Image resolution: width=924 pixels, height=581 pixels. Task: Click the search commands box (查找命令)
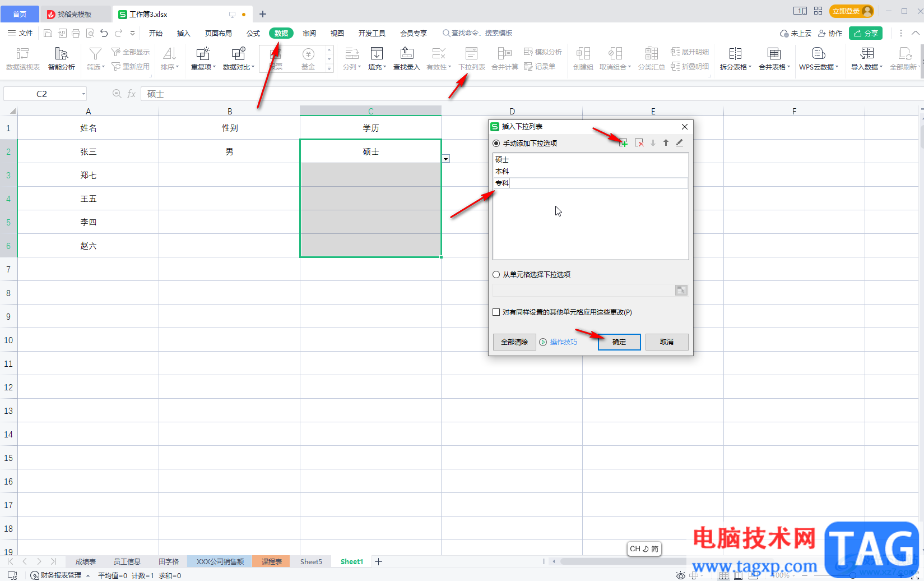(x=477, y=33)
